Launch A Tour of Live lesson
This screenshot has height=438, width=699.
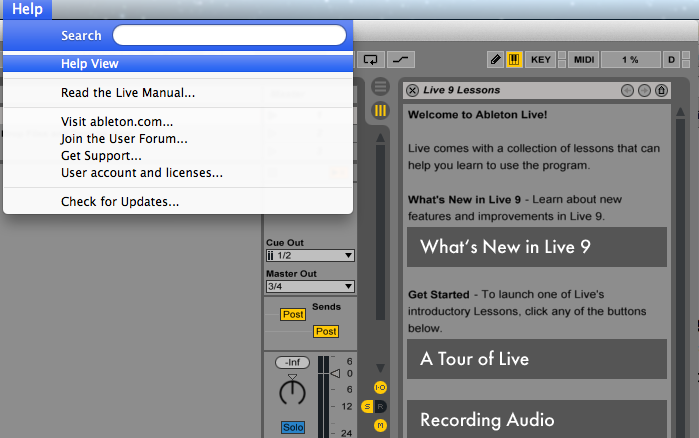(536, 359)
